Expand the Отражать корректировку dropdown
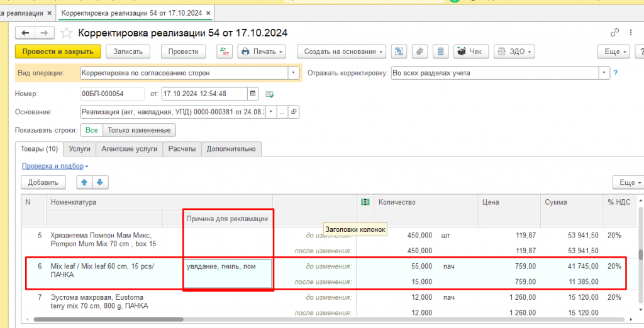Screen dimensions: 644x328 [x=604, y=73]
